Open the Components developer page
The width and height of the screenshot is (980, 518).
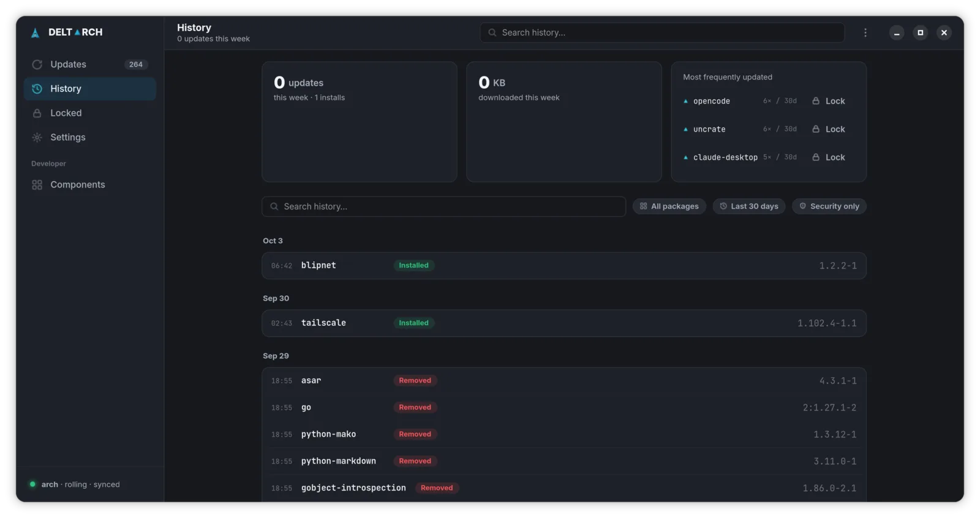click(89, 184)
